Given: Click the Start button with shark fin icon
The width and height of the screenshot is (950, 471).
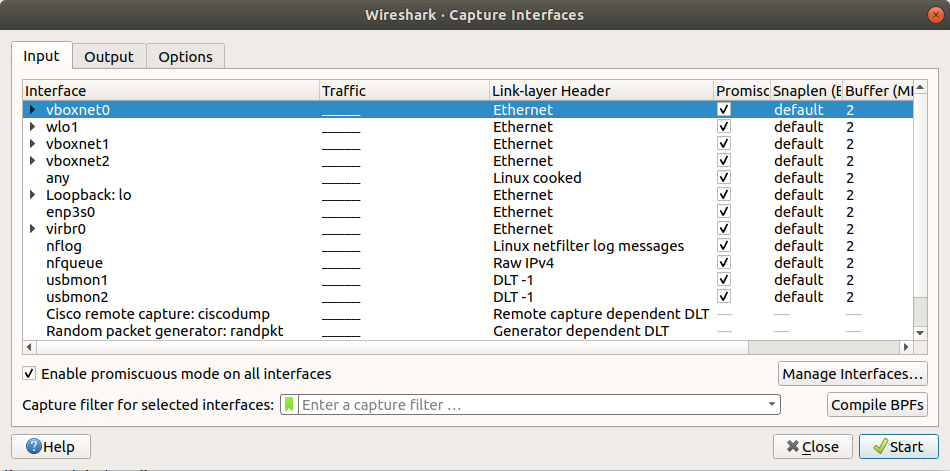Looking at the screenshot, I should tap(898, 446).
